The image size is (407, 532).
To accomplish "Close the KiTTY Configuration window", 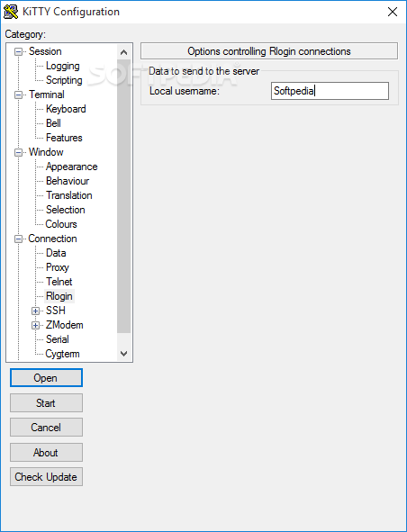I will point(393,12).
